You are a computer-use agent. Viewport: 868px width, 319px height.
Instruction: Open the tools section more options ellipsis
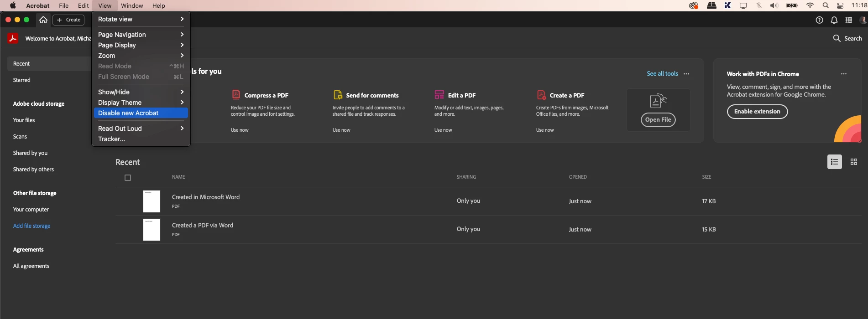(686, 74)
